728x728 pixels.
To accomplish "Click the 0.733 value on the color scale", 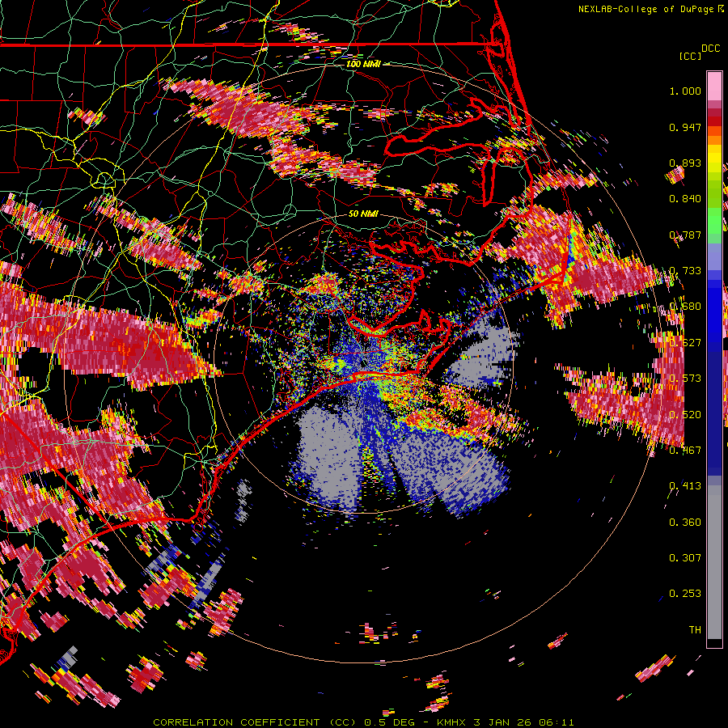I will coord(685,271).
